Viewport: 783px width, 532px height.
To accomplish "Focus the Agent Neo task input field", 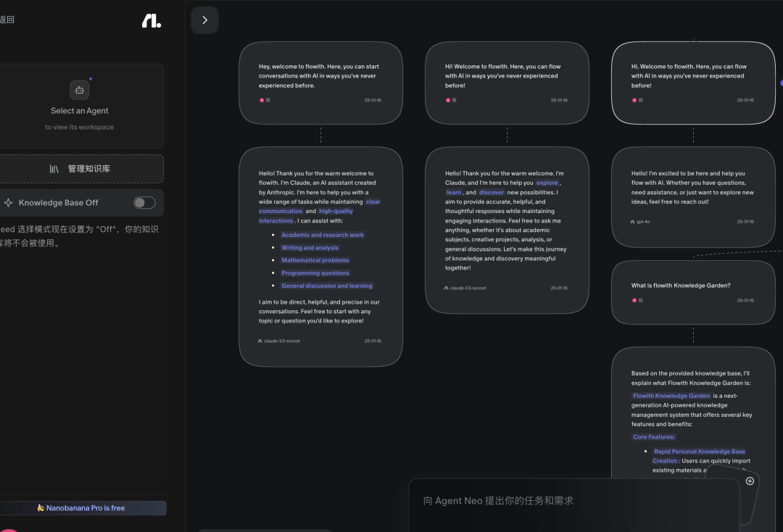I will click(x=573, y=504).
